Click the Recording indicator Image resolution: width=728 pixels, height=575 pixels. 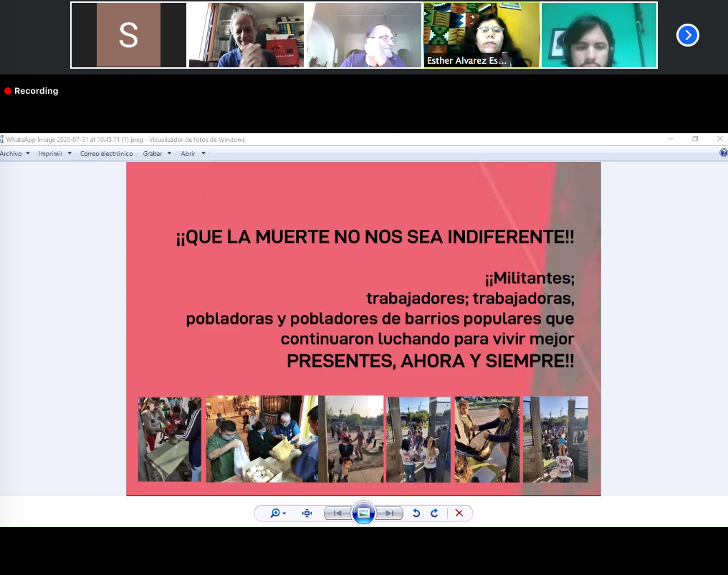(x=32, y=91)
